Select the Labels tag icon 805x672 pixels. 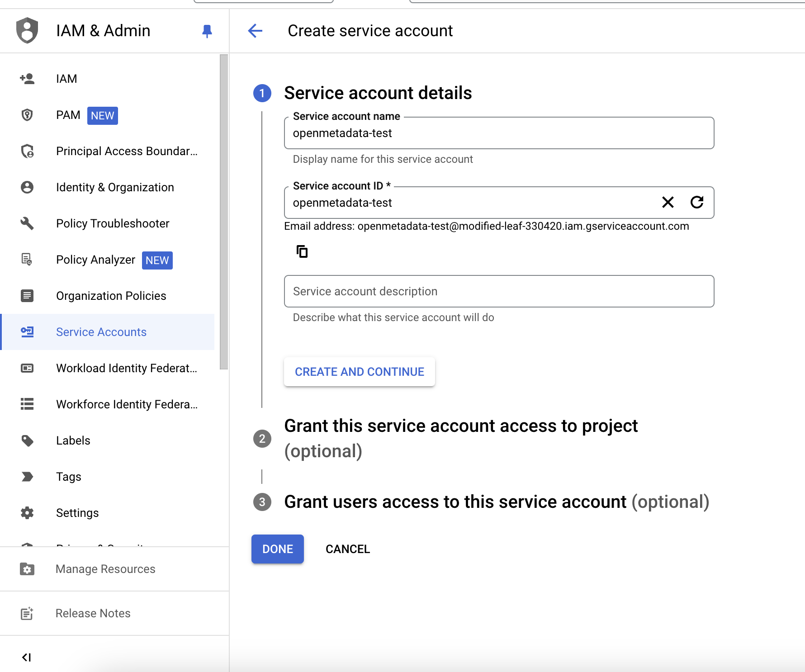27,440
